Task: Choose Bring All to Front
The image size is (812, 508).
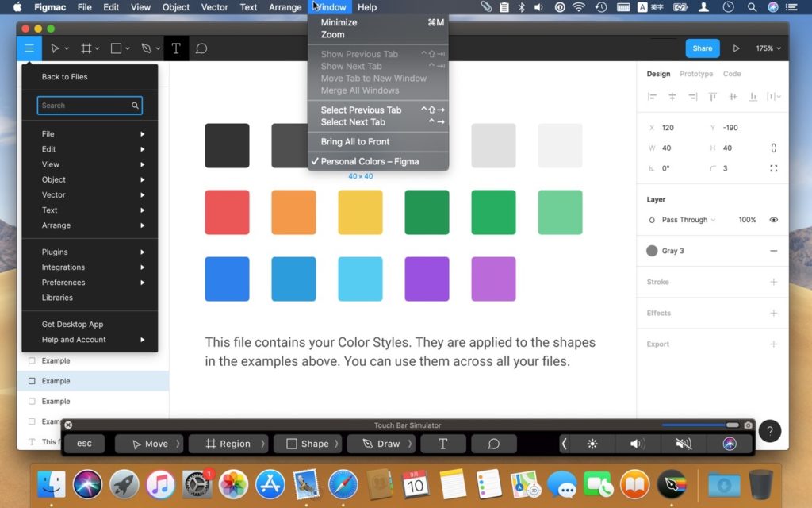Action: pos(356,141)
